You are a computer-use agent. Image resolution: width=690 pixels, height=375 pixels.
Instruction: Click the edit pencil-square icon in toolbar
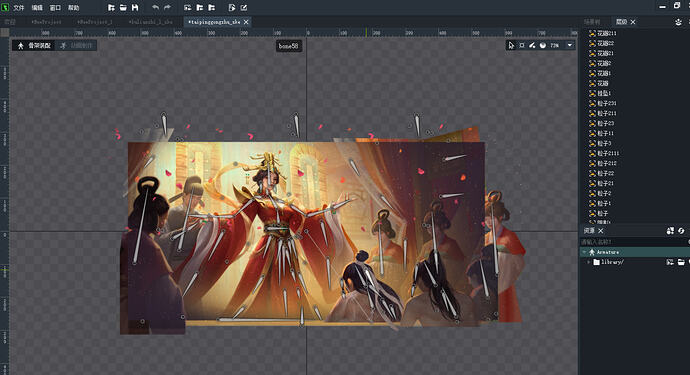(244, 7)
